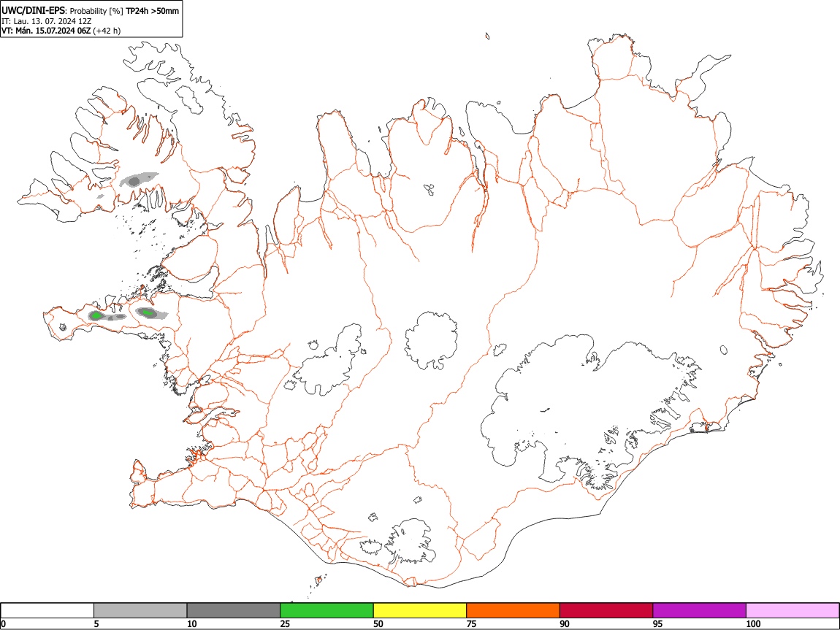Click the '(+42 h)' forecast lead text

tap(107, 31)
